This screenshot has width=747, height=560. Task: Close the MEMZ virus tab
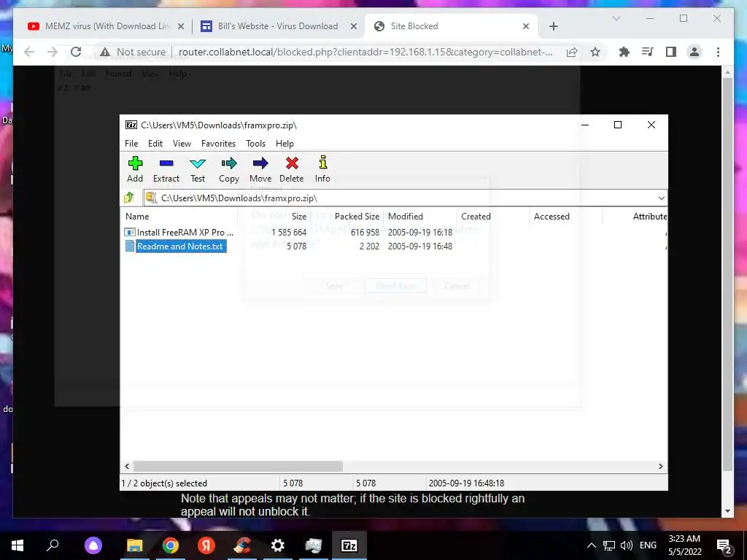coord(181,26)
